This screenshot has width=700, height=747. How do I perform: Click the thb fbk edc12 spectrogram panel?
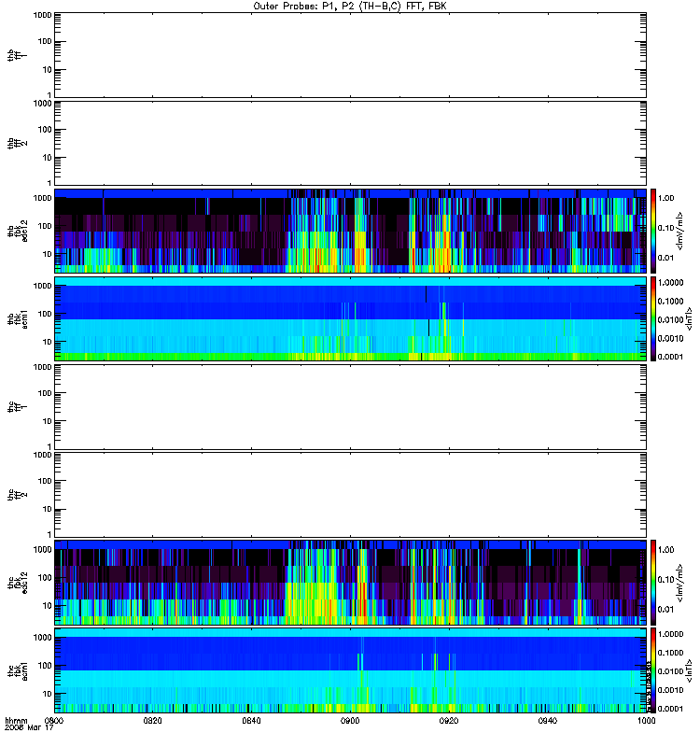point(351,231)
